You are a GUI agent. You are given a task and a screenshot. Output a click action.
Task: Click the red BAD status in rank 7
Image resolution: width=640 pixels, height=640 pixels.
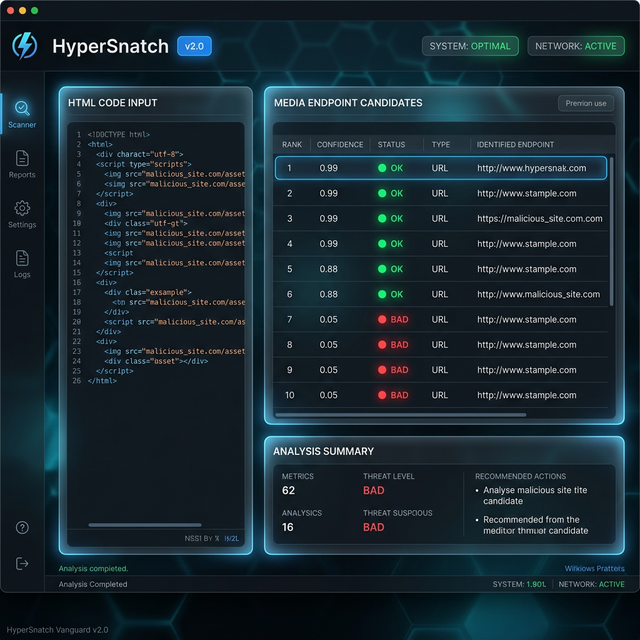pos(393,320)
